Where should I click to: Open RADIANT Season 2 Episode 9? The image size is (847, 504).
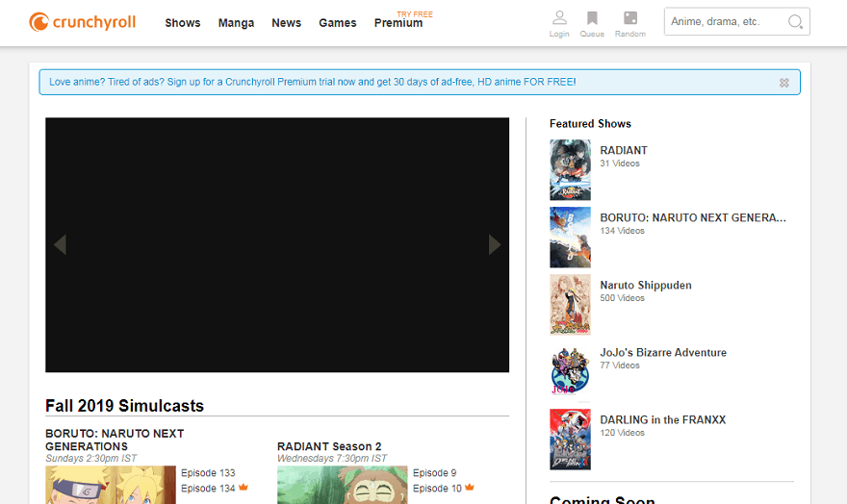pos(434,473)
